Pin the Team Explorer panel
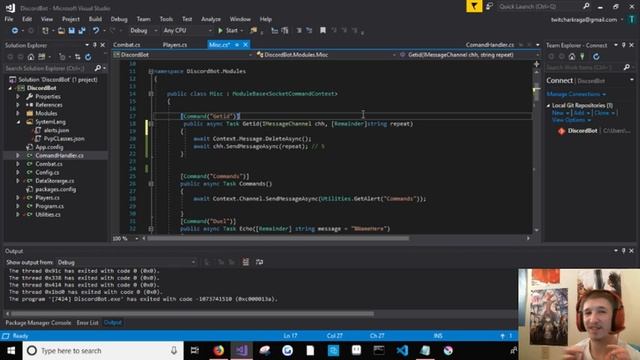This screenshot has width=640, height=360. [x=623, y=45]
